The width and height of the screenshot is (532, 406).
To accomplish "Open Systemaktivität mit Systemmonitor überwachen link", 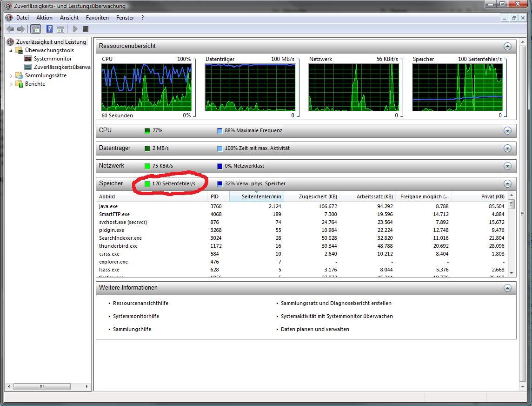I will (x=337, y=316).
